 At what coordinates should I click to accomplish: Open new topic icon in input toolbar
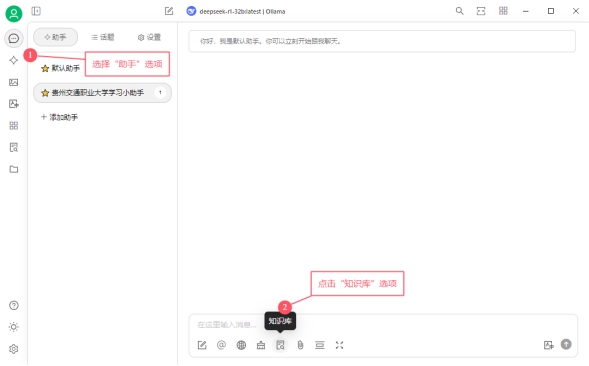click(x=202, y=345)
